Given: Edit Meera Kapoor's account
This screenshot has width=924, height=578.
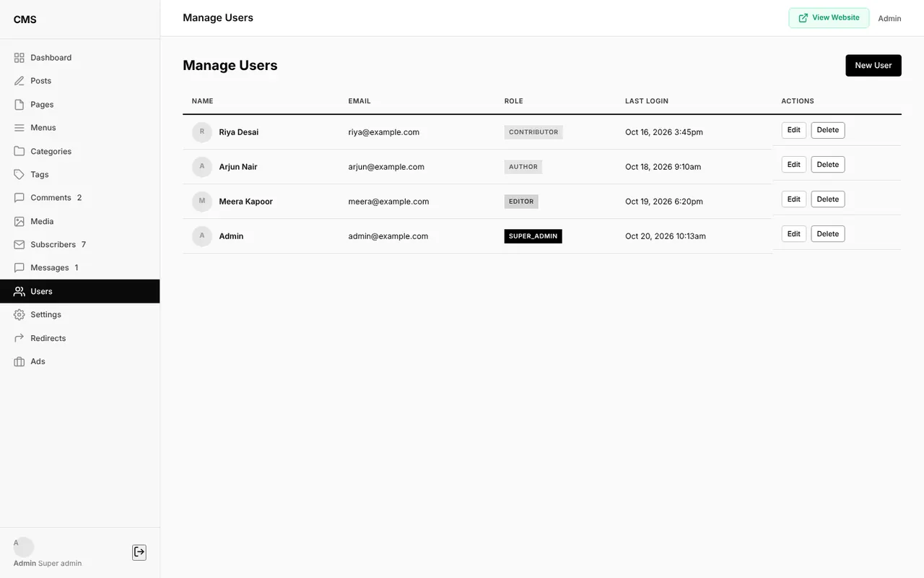Looking at the screenshot, I should click(x=794, y=199).
